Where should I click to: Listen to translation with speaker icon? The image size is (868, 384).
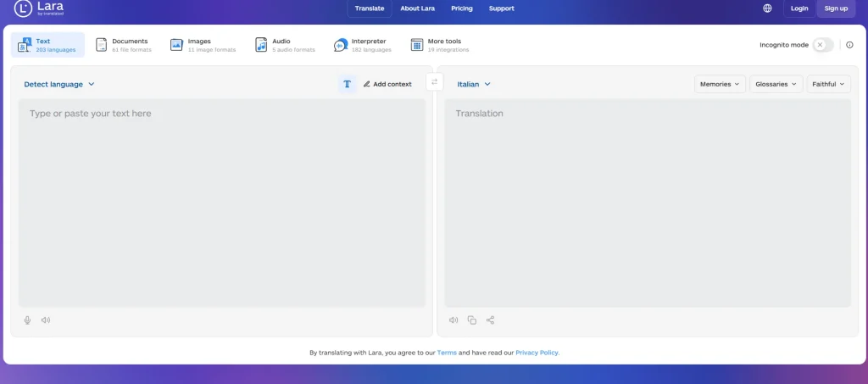[x=453, y=320]
